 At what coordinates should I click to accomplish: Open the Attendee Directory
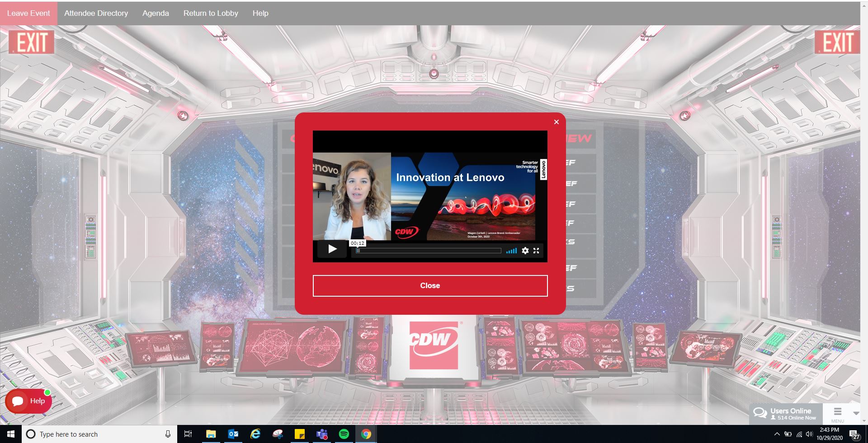[96, 13]
